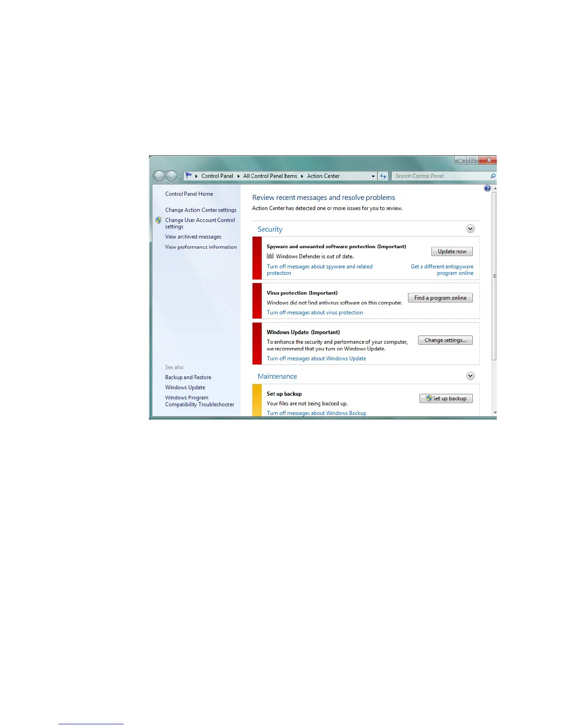Click the vertical scrollbar thumb
The width and height of the screenshot is (563, 728).
(494, 276)
